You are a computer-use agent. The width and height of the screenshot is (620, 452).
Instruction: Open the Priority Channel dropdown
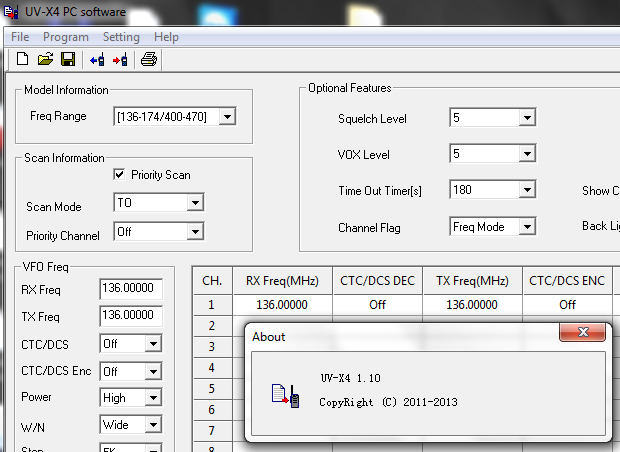195,232
